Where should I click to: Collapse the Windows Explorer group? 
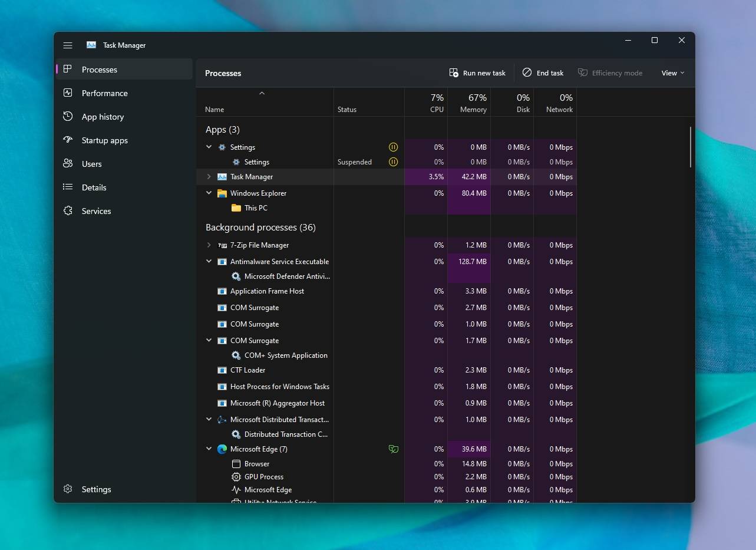209,193
